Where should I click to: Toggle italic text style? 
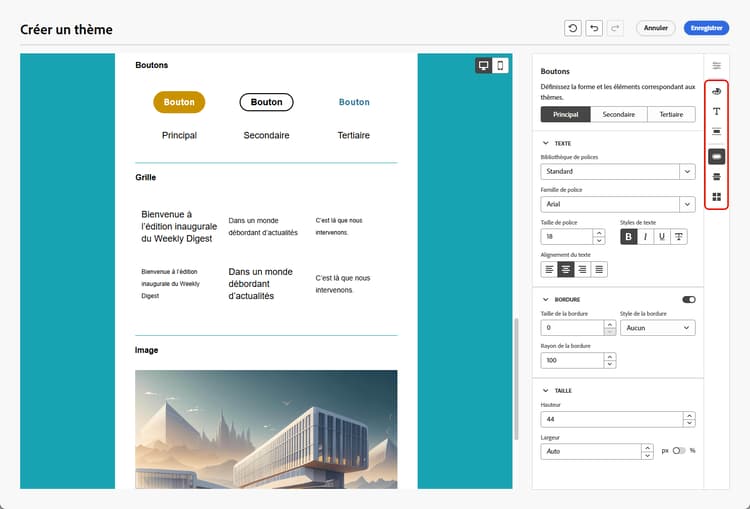(645, 237)
